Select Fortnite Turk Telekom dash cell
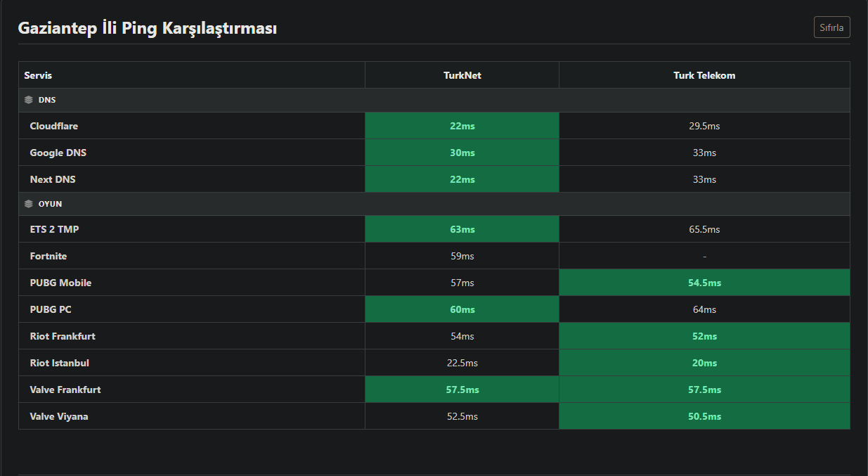Image resolution: width=868 pixels, height=476 pixels. tap(704, 256)
